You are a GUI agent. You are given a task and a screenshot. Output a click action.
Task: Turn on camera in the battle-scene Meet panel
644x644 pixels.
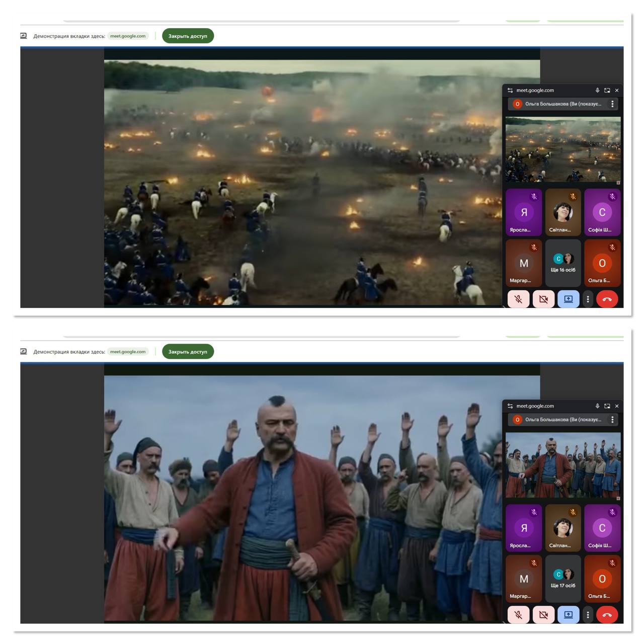click(x=543, y=299)
